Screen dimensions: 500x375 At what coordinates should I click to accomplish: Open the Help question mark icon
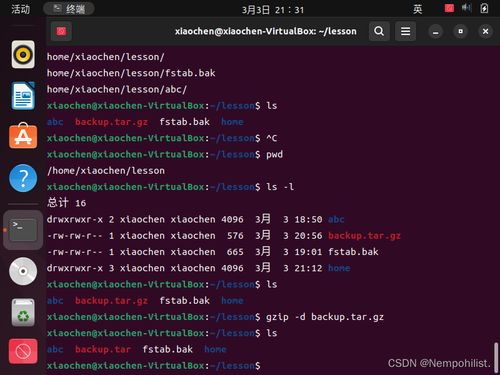tap(23, 178)
